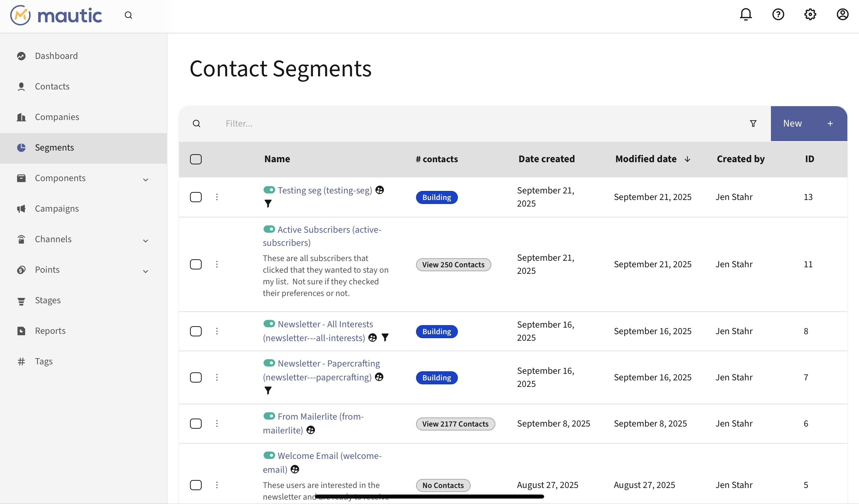Click the filter funnel icon in search bar
The image size is (859, 504).
coord(753,124)
